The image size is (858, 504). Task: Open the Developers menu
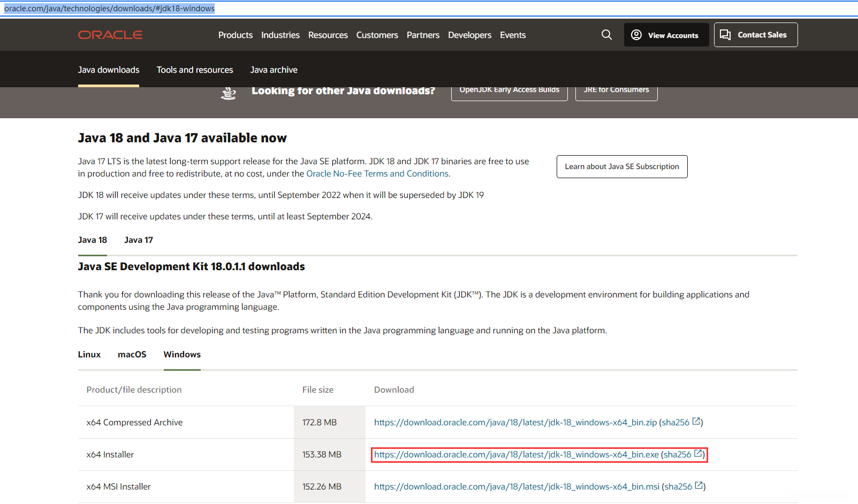pyautogui.click(x=469, y=35)
